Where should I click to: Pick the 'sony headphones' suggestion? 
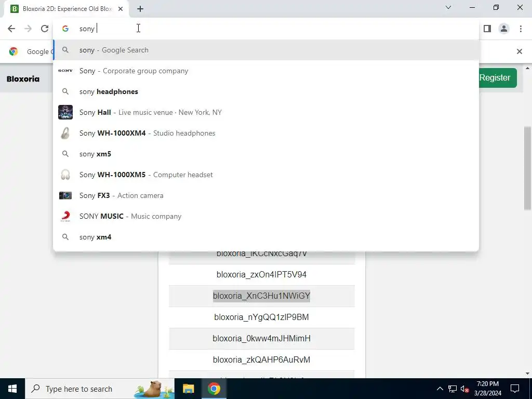coord(266,91)
